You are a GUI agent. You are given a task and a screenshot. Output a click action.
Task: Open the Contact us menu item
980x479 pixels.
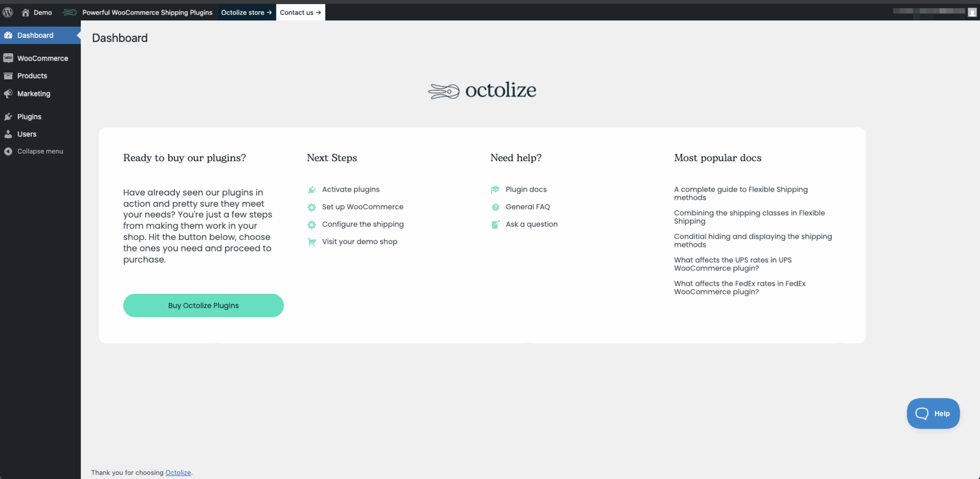300,12
